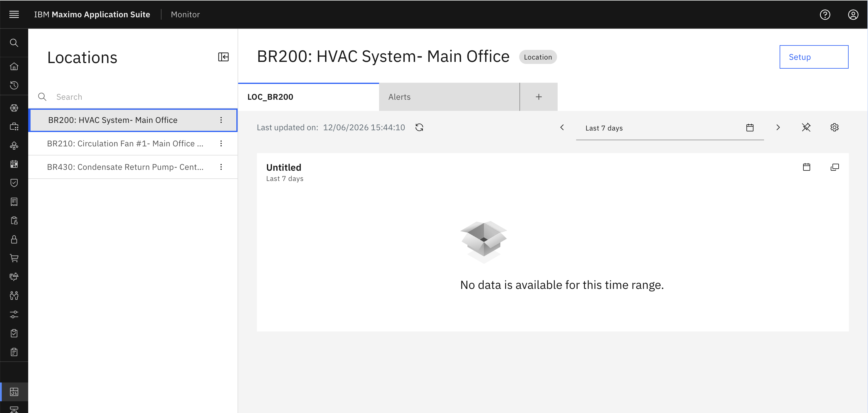Click the sidebar search icon

pos(14,43)
